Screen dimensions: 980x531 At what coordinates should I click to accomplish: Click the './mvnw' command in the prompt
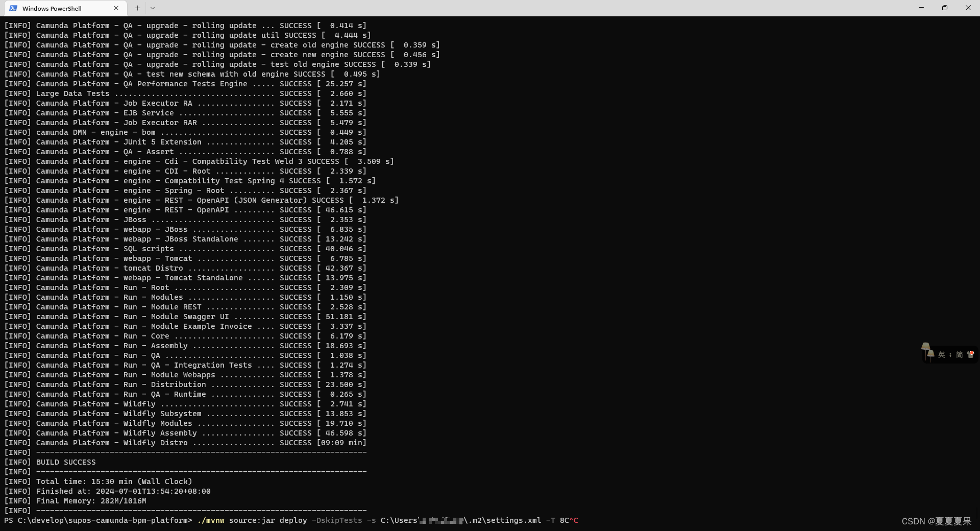click(x=210, y=520)
